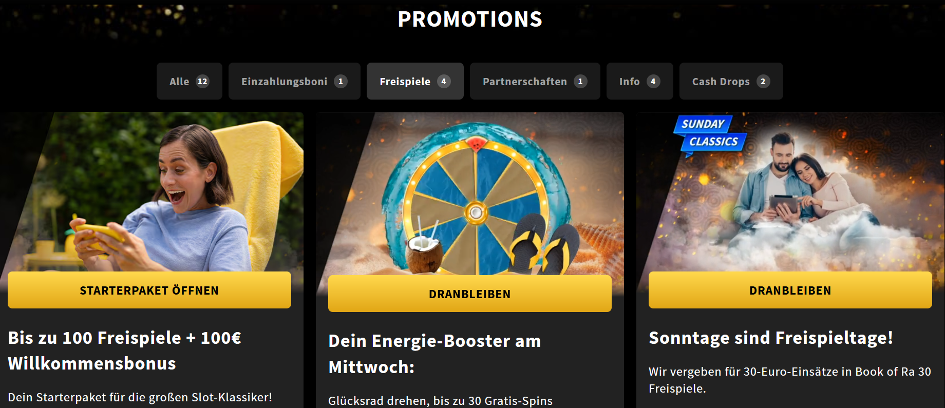Open the Info tab

tap(639, 81)
